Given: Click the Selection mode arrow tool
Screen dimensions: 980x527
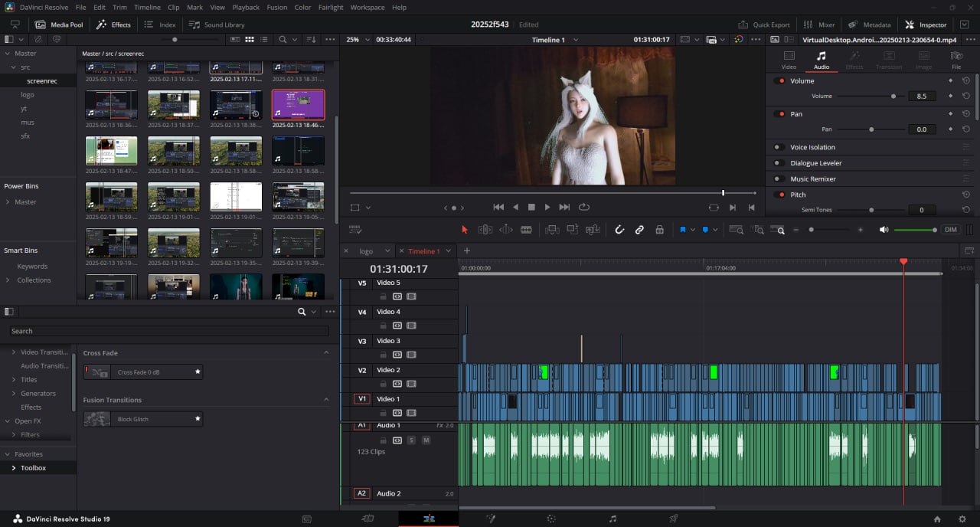Looking at the screenshot, I should tap(464, 230).
